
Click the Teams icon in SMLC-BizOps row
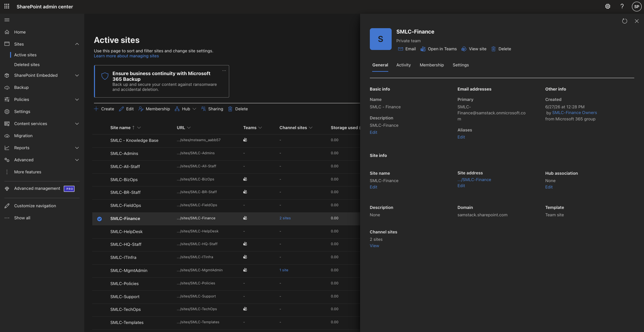point(245,179)
